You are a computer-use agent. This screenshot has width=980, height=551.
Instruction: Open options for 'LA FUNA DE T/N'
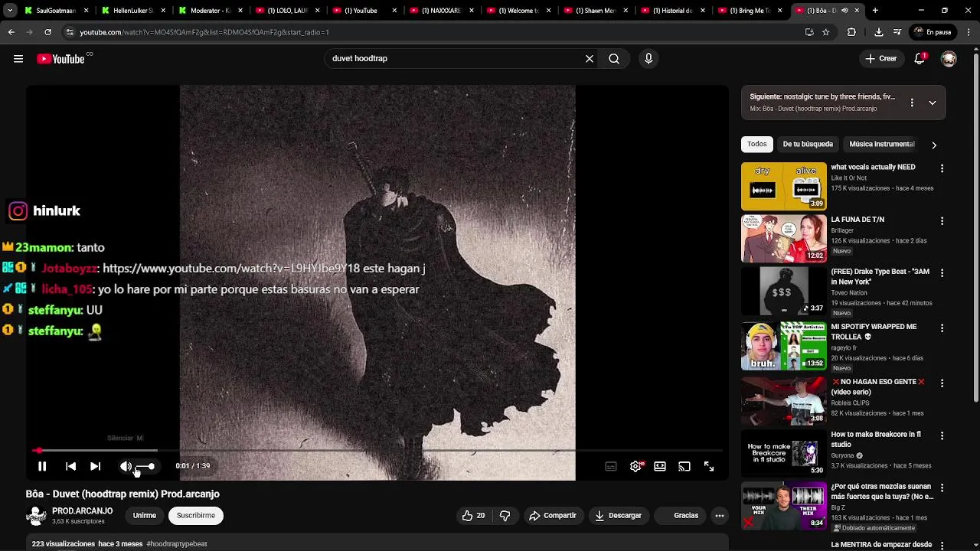pos(942,221)
